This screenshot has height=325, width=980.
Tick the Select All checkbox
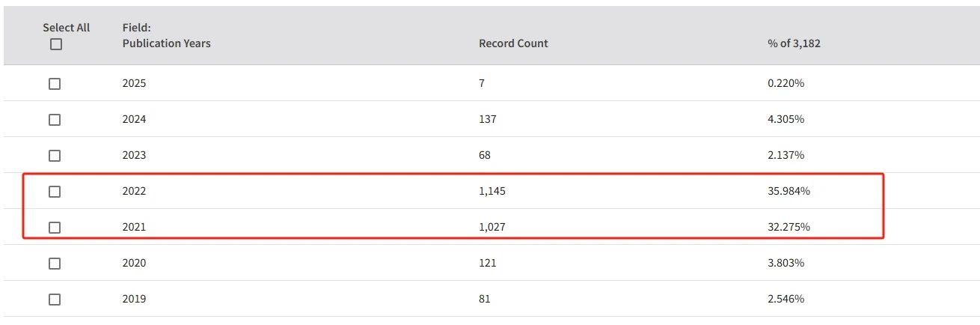(55, 44)
